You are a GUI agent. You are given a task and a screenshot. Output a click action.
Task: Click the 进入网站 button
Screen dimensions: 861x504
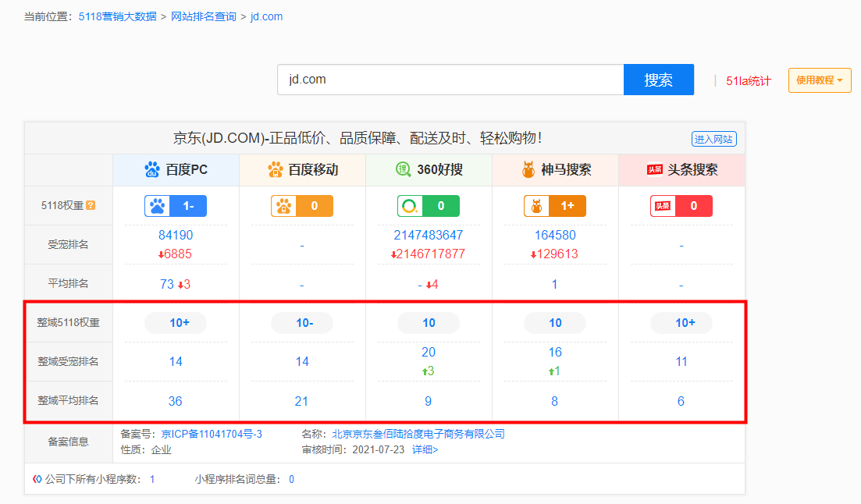pos(713,139)
